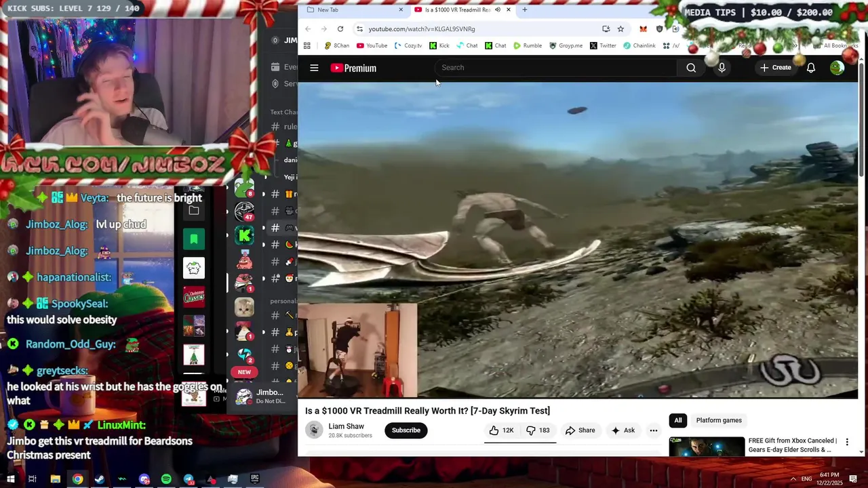Open Epic Games launcher from taskbar
The width and height of the screenshot is (868, 488).
pyautogui.click(x=255, y=479)
